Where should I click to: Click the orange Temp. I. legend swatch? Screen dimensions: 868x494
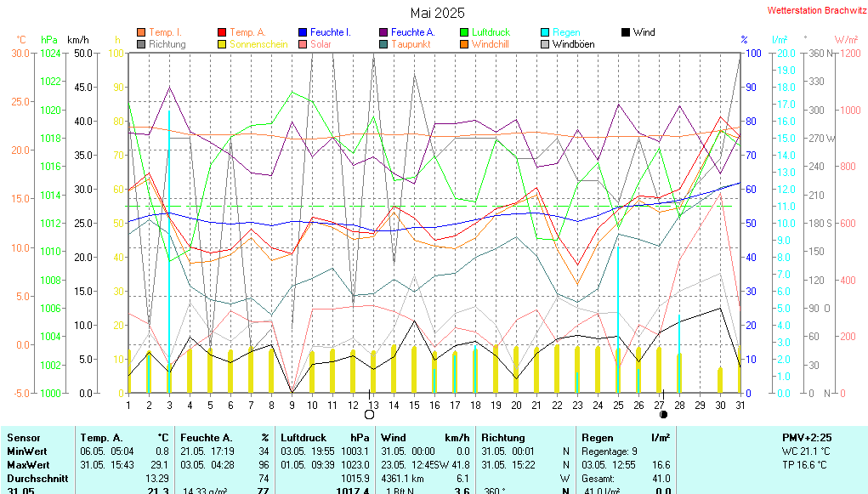click(141, 32)
